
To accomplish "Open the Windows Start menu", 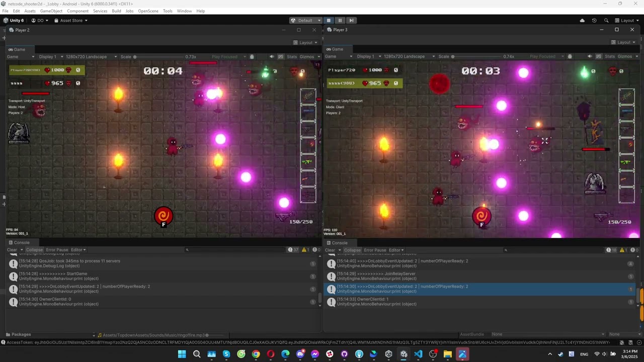I will coord(182,354).
